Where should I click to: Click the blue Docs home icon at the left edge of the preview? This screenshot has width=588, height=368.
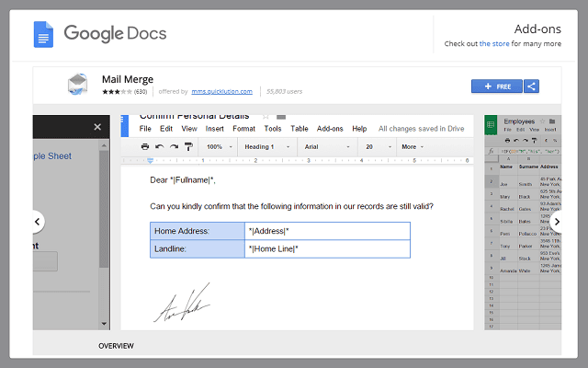pyautogui.click(x=125, y=126)
